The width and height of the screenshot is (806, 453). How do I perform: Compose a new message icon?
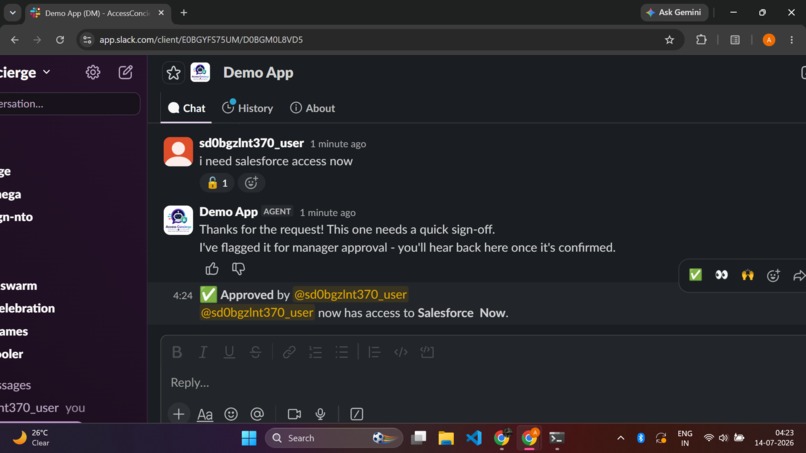tap(125, 73)
